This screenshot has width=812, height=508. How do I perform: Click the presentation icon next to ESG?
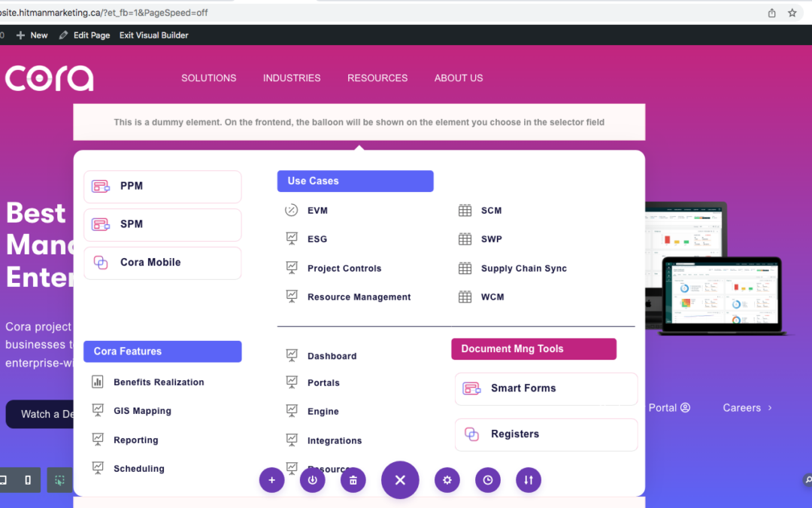292,239
